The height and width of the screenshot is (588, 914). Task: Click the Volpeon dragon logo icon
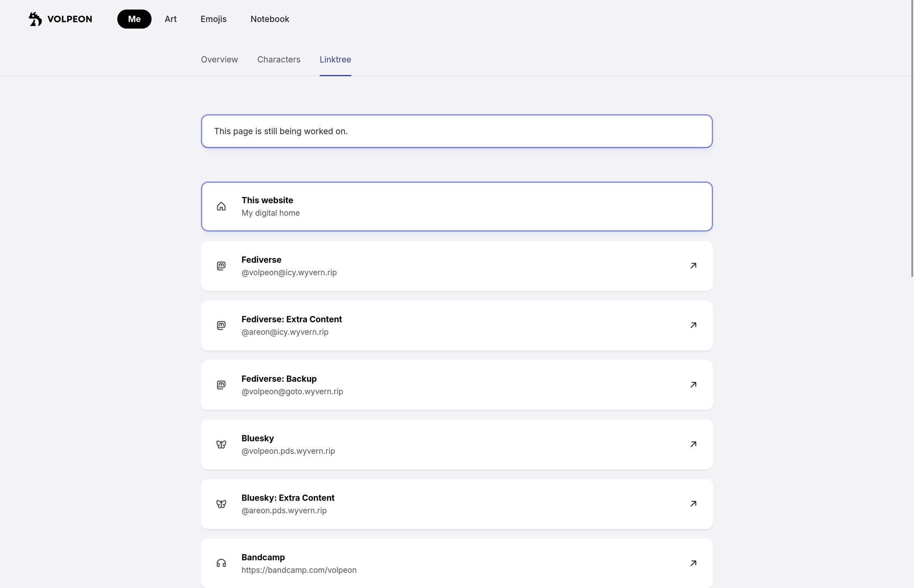coord(35,19)
